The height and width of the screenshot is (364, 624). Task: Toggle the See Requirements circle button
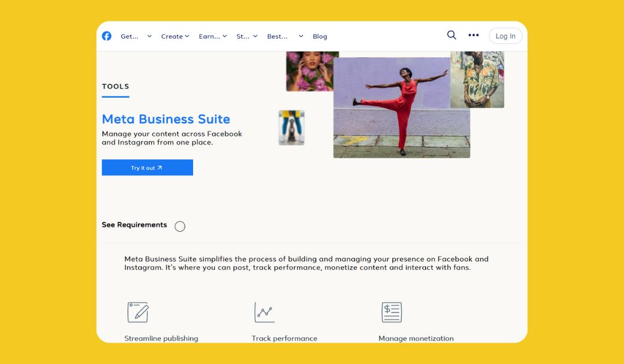point(180,226)
